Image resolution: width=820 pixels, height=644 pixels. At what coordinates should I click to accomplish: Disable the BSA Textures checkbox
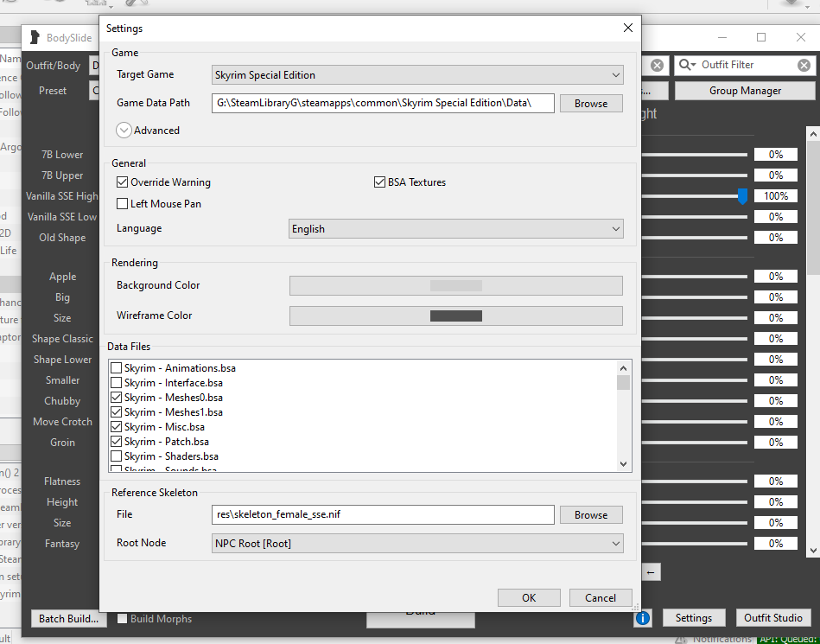(379, 182)
